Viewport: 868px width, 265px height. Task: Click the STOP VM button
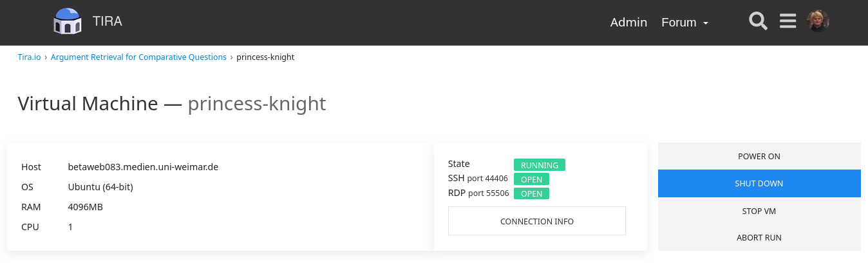pyautogui.click(x=759, y=211)
